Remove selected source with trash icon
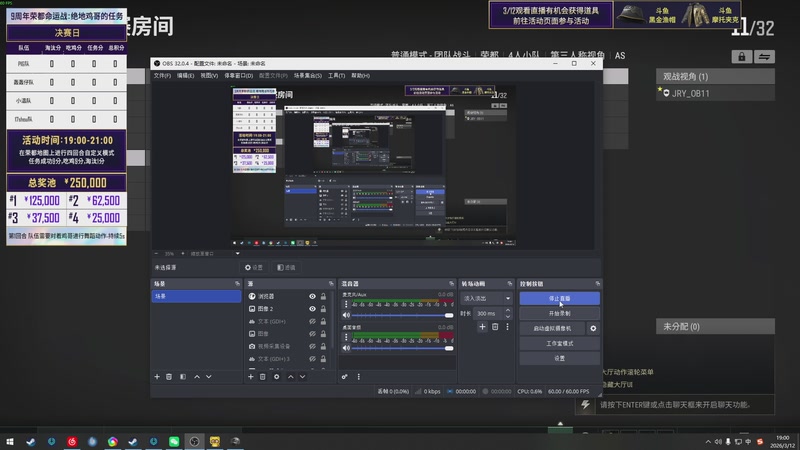800x450 pixels. [262, 377]
